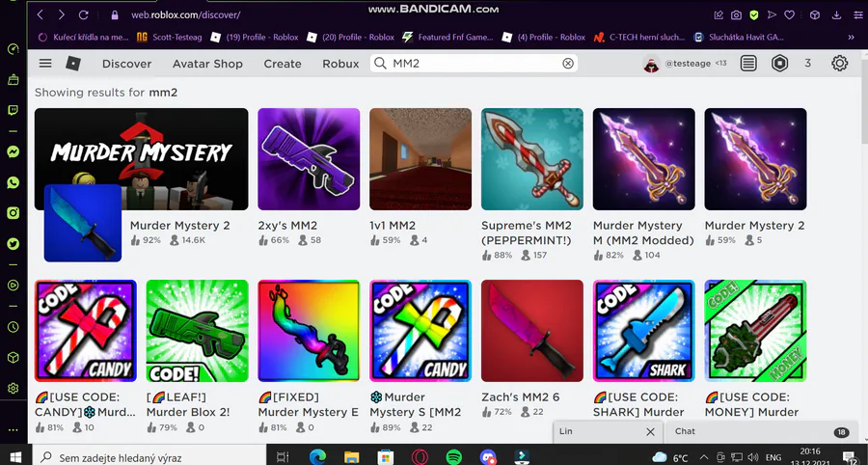Open C-TECH herní sluch bookmark

coord(638,37)
